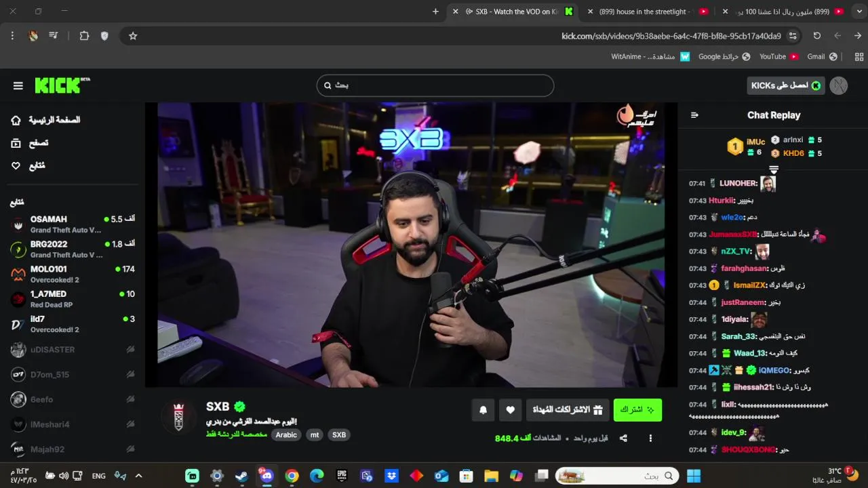Open Steam from the taskbar

pos(241,476)
